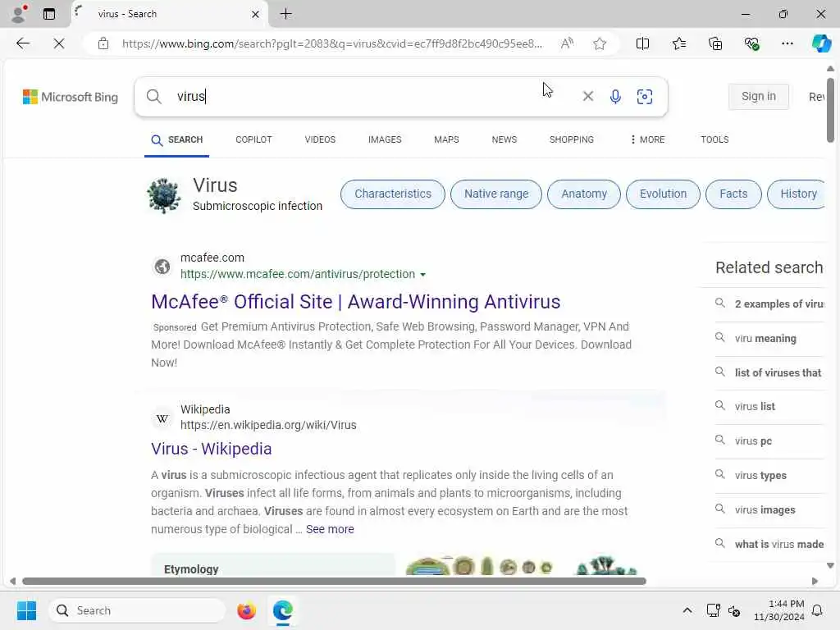Open search TOOLS

point(714,139)
